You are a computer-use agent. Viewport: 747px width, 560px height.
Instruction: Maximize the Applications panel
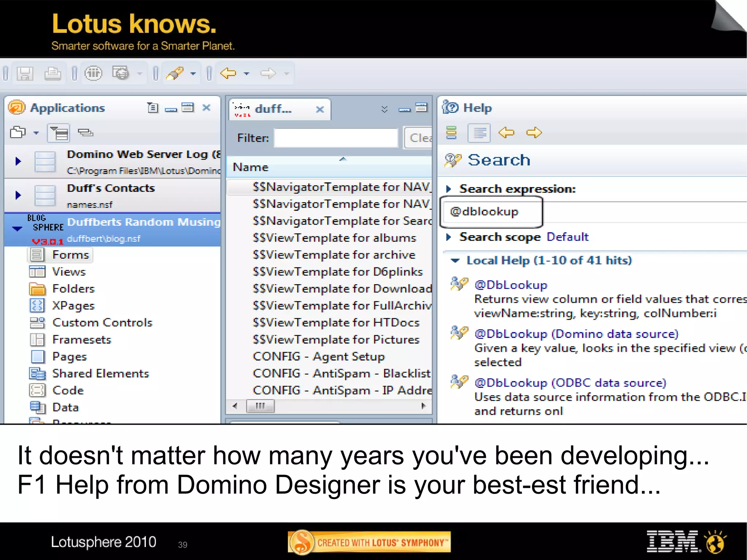pyautogui.click(x=188, y=107)
